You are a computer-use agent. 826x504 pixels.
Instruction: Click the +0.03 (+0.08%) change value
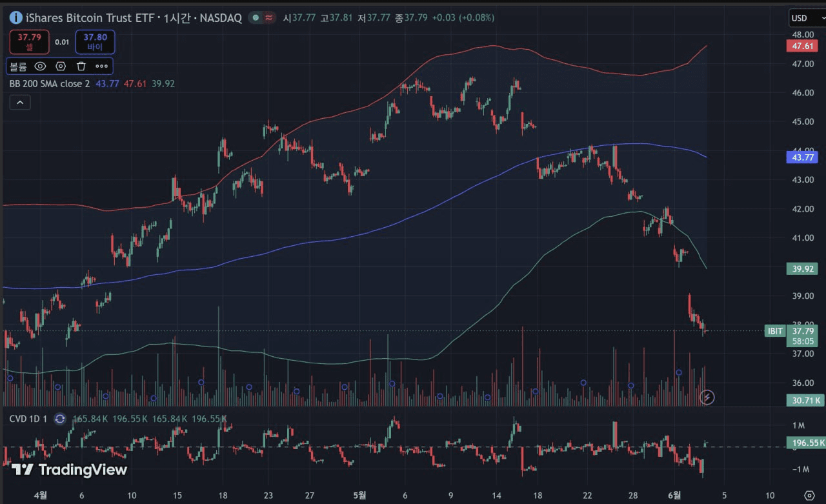click(463, 17)
